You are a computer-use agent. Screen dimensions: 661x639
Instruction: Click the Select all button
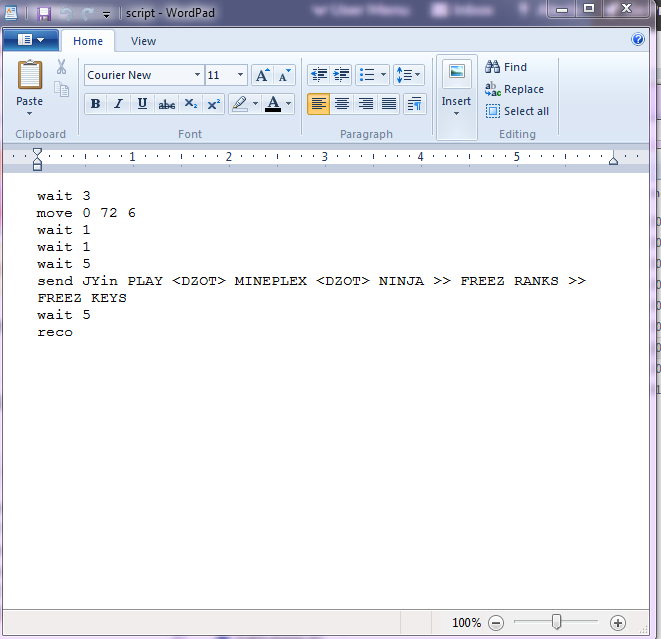[517, 111]
